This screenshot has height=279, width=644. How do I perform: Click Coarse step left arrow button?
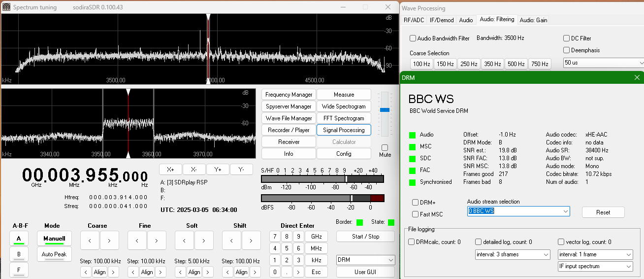(90, 241)
